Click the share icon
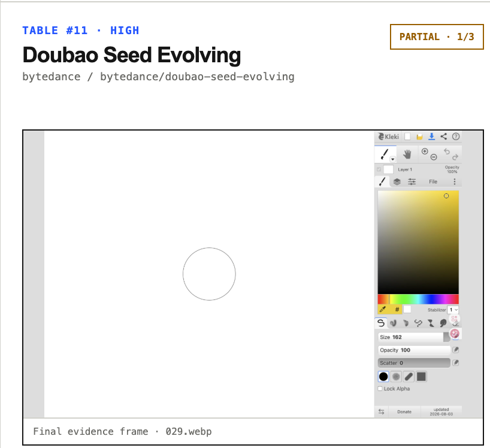 443,136
